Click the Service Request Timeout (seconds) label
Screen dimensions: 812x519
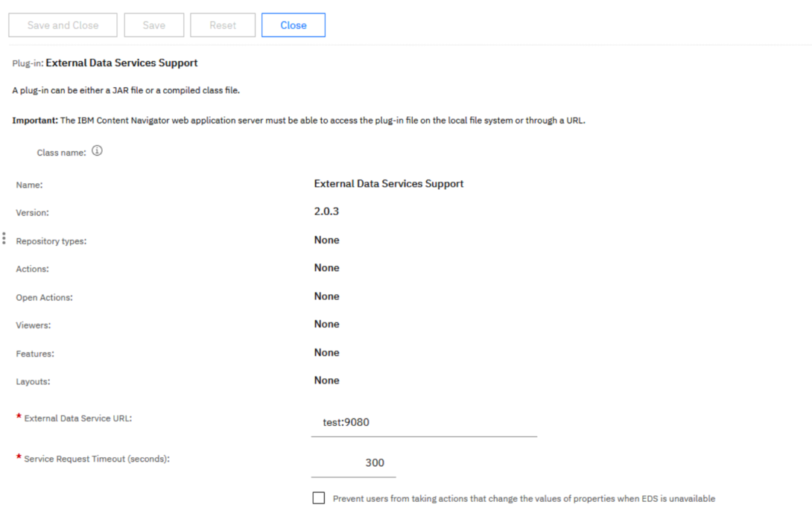tap(97, 459)
